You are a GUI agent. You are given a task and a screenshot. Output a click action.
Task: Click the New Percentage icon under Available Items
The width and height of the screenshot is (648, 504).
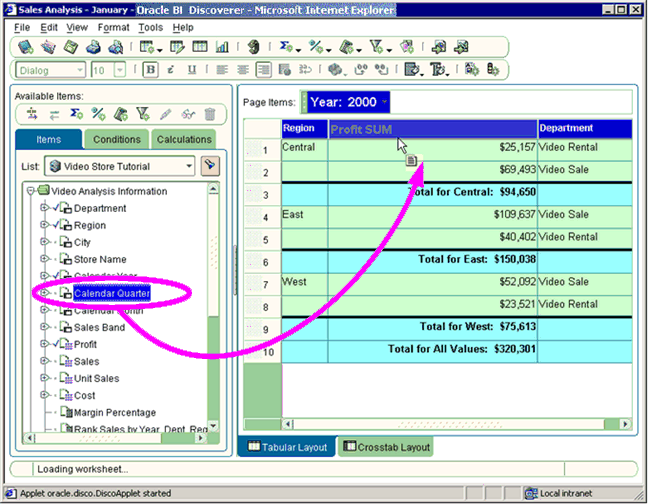(x=98, y=114)
